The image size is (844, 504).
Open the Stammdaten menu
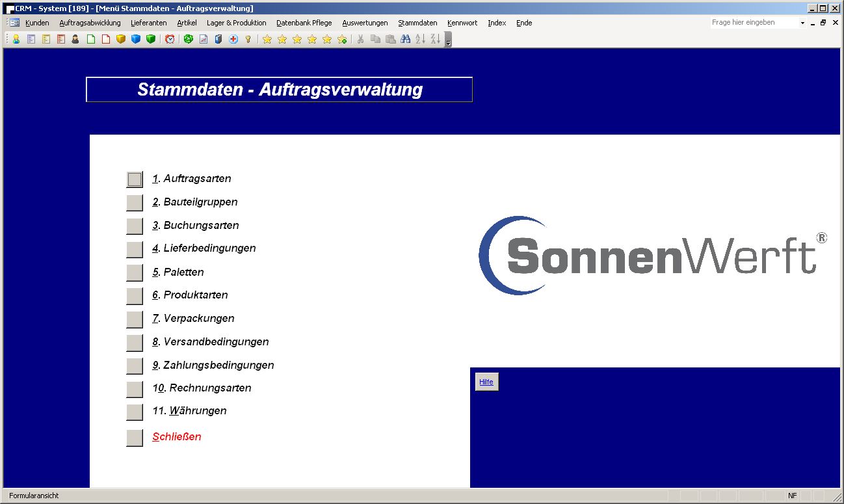(417, 23)
